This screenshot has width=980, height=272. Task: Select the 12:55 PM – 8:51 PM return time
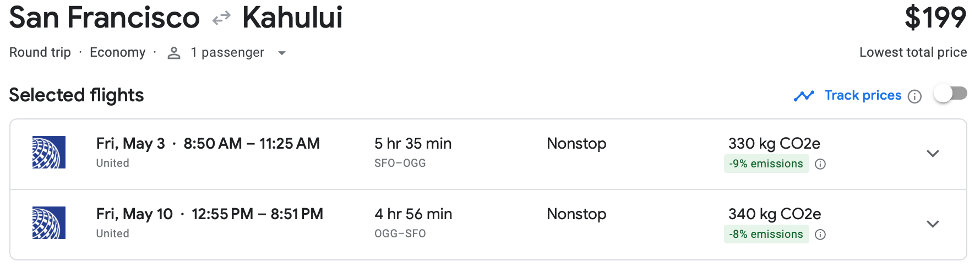257,214
